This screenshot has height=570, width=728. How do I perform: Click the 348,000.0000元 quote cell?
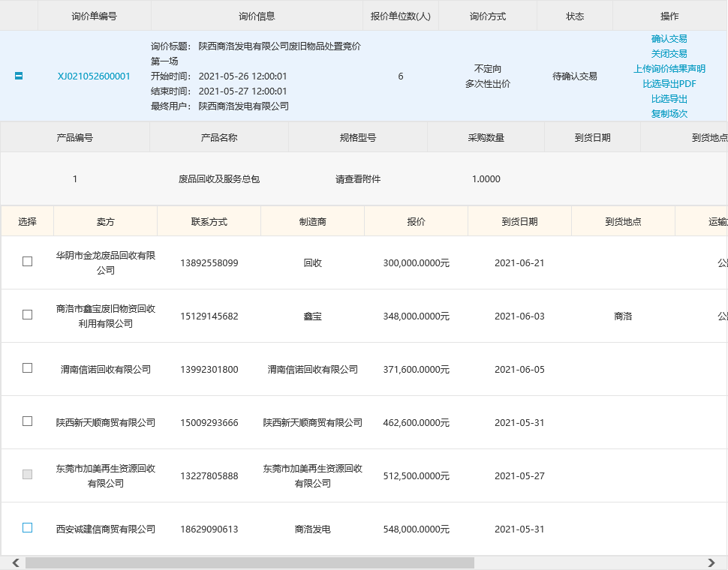416,316
